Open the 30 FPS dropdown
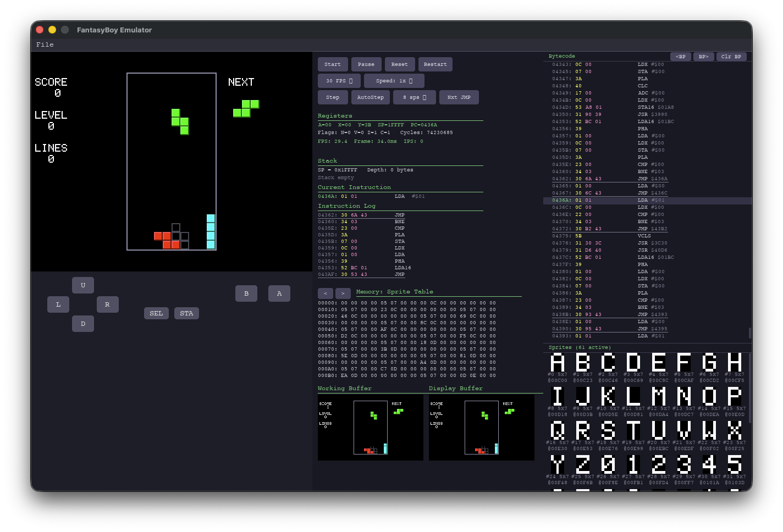 (339, 81)
